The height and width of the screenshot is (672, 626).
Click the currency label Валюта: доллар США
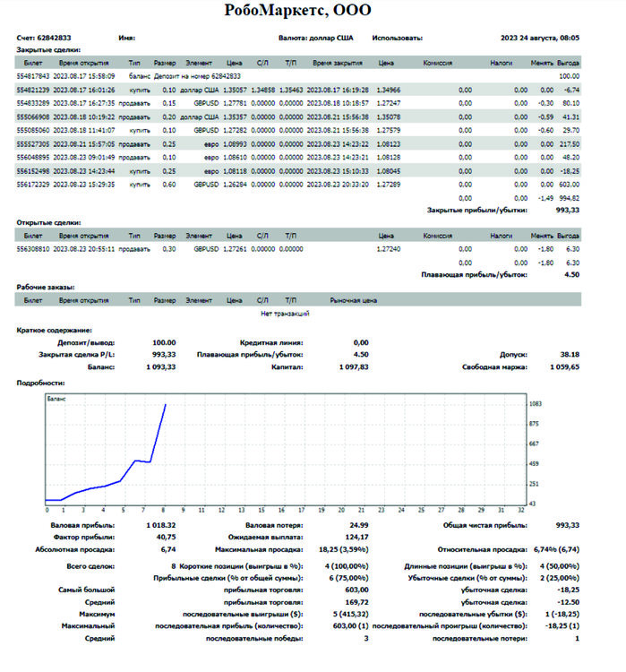pos(316,38)
